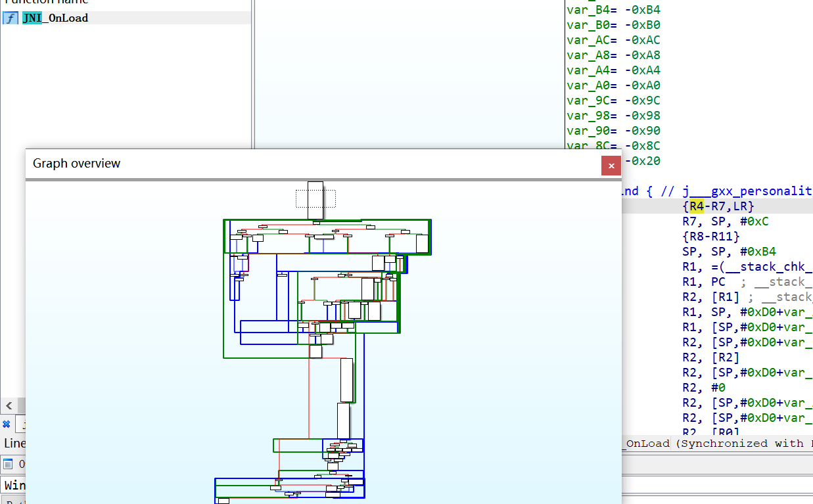This screenshot has width=813, height=504.
Task: Click the function icon beside JNI_OnLoad
Action: pyautogui.click(x=10, y=18)
